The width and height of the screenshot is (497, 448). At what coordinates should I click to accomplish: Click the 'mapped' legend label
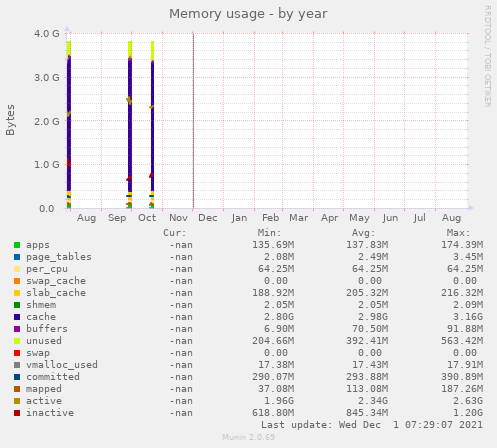coord(44,389)
